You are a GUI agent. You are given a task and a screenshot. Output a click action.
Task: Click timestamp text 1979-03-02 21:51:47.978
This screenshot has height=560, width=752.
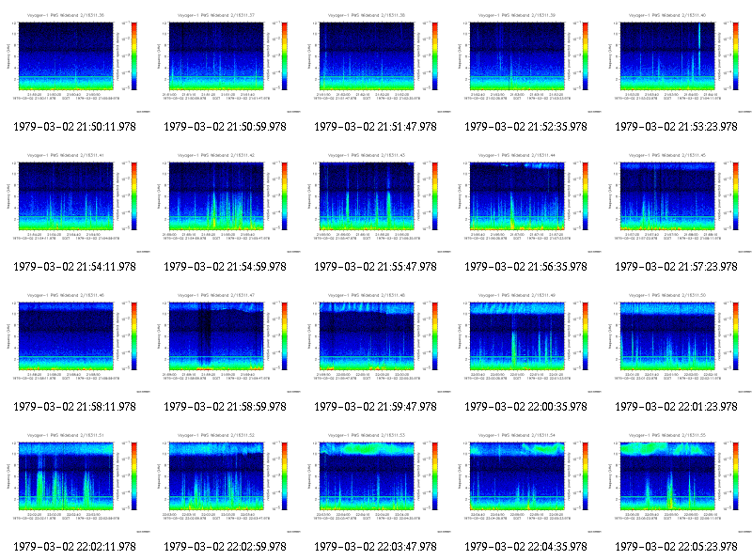(375, 127)
